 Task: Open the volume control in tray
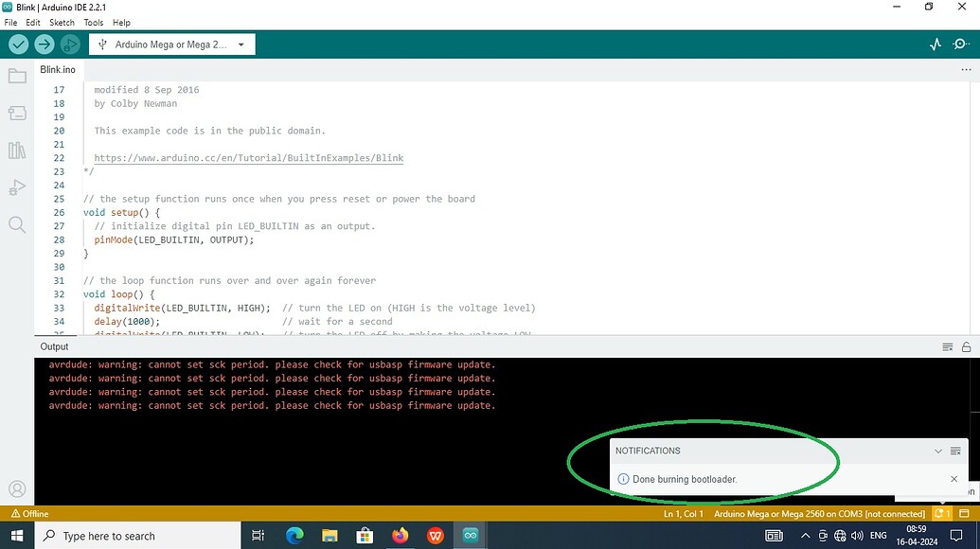857,536
